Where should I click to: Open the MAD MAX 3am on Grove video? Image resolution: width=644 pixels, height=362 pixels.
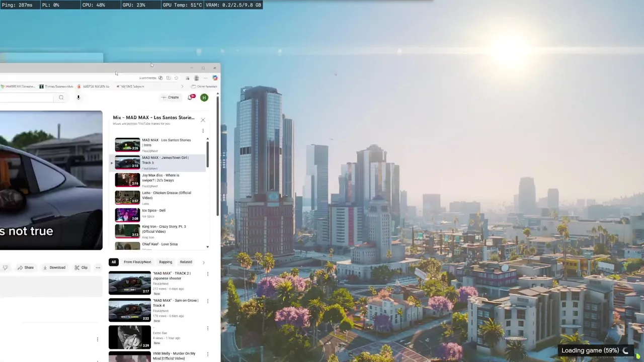click(130, 310)
